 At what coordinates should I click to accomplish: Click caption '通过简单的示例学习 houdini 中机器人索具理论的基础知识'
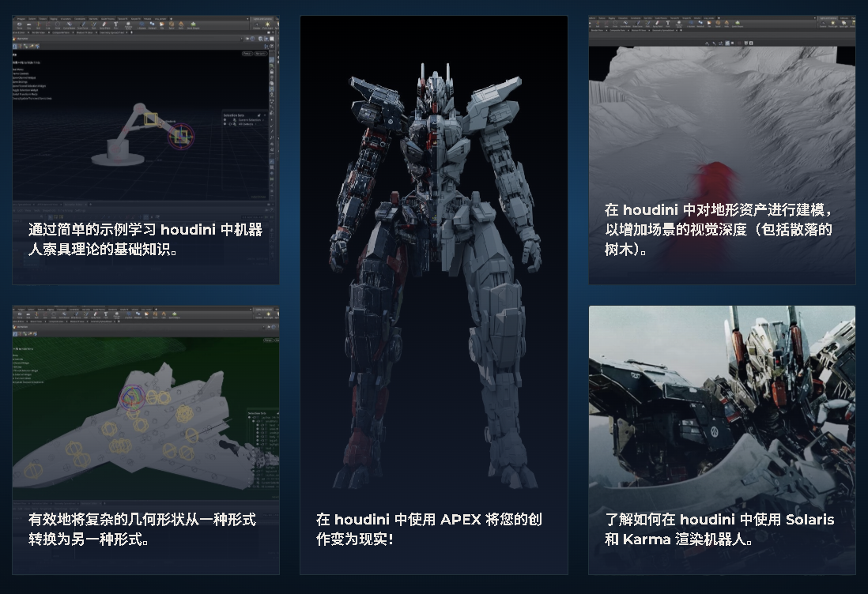pyautogui.click(x=145, y=239)
